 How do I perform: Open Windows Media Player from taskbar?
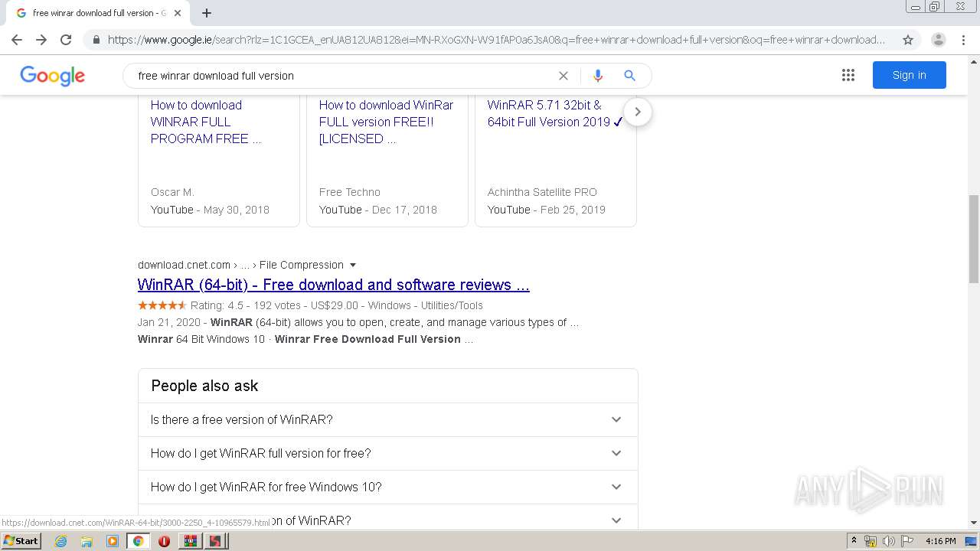[113, 541]
